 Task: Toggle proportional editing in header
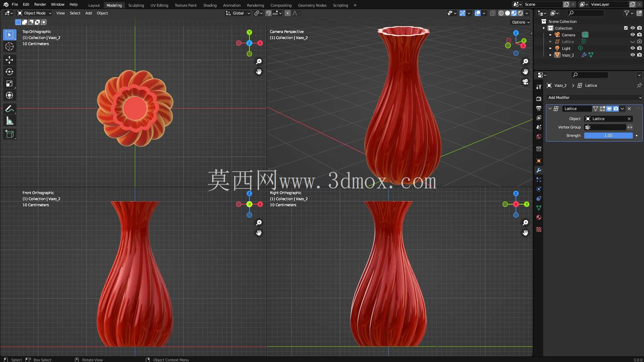288,13
